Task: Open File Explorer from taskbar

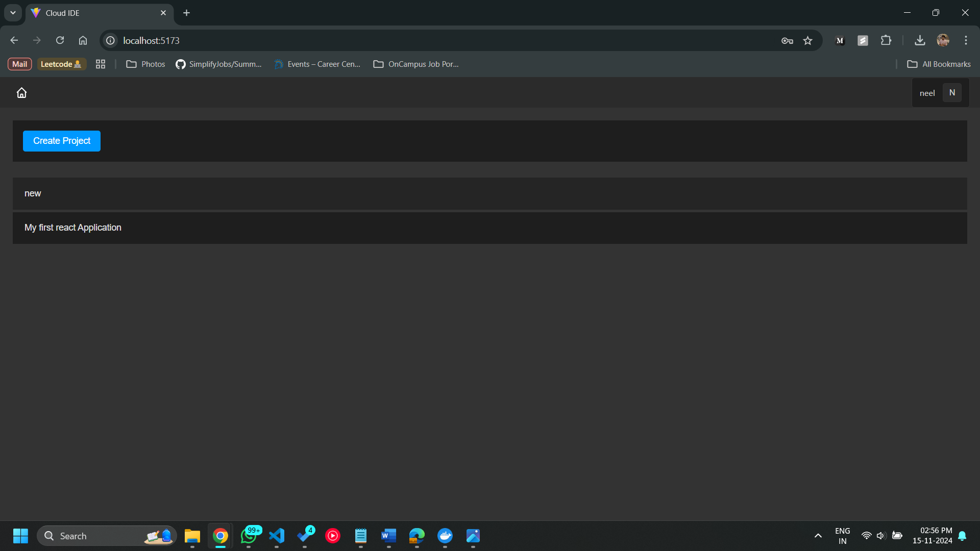Action: pos(192,536)
